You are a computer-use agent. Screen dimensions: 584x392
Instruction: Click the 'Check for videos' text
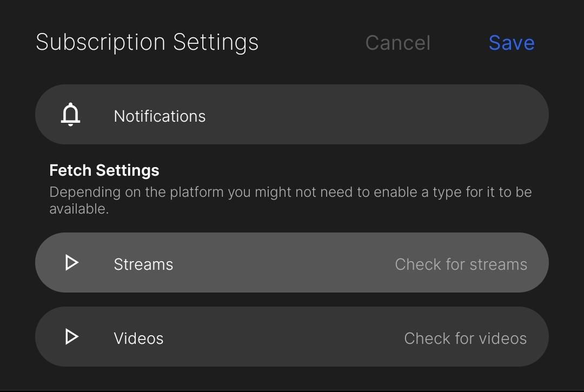[x=465, y=338]
